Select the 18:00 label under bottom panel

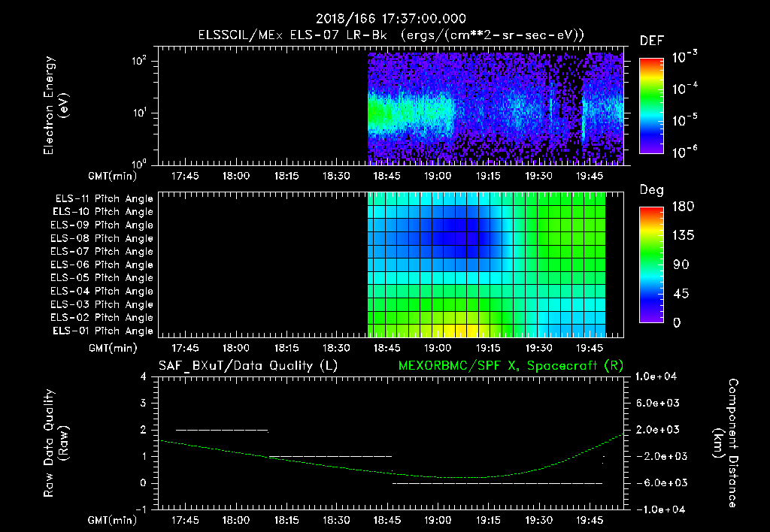(235, 520)
